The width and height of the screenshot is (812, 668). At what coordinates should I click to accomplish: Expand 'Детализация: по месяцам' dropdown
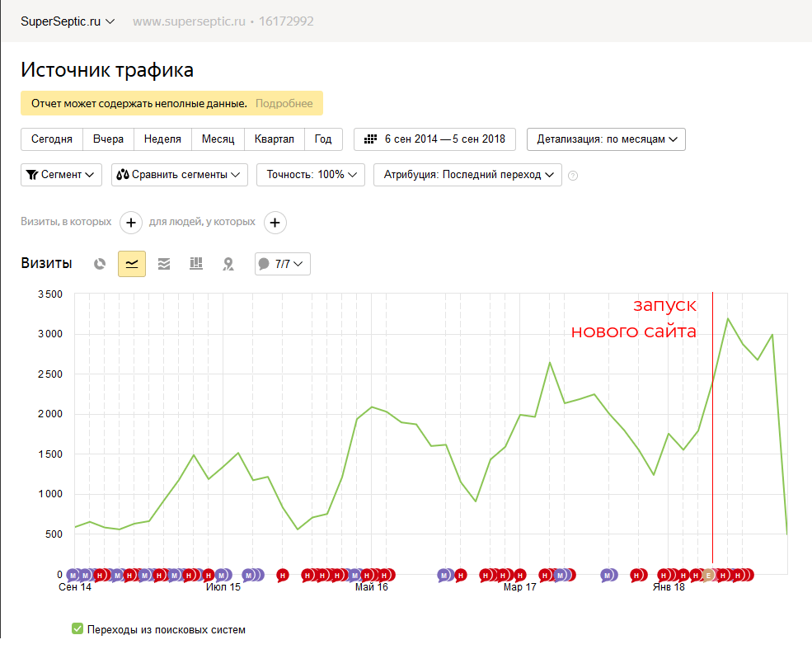click(606, 139)
